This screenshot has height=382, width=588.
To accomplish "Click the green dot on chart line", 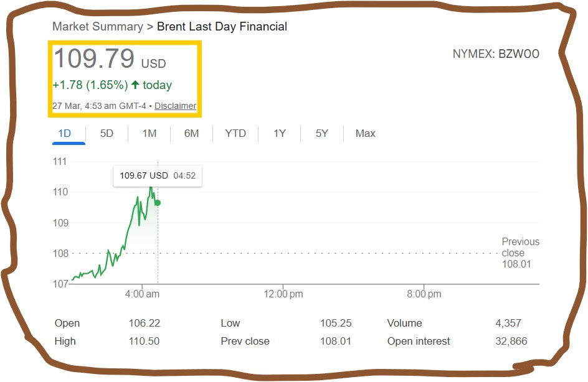I will 158,203.
